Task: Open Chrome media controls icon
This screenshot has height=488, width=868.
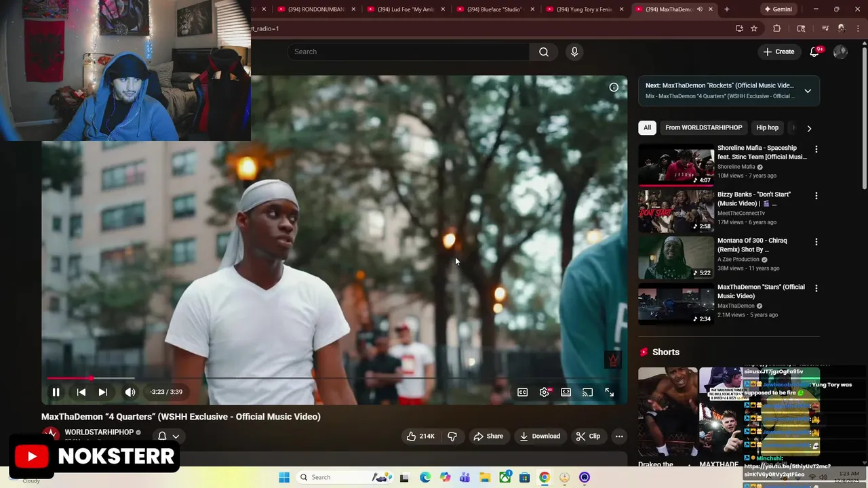Action: coord(825,28)
